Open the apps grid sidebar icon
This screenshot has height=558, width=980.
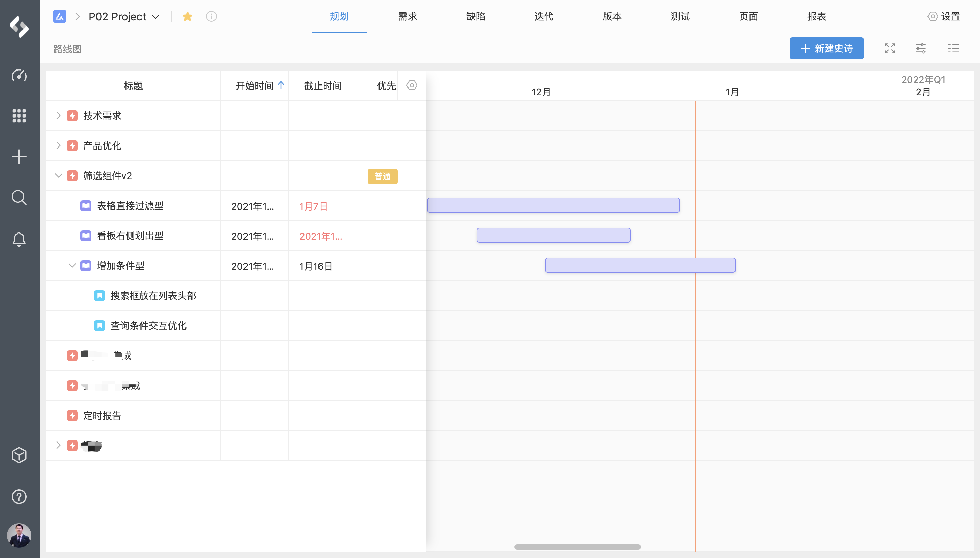click(x=19, y=116)
